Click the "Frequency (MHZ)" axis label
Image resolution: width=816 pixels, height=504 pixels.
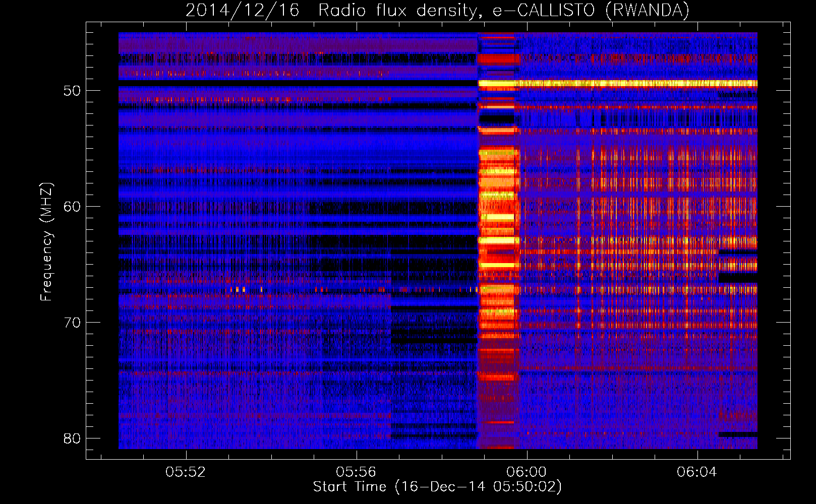[46, 242]
